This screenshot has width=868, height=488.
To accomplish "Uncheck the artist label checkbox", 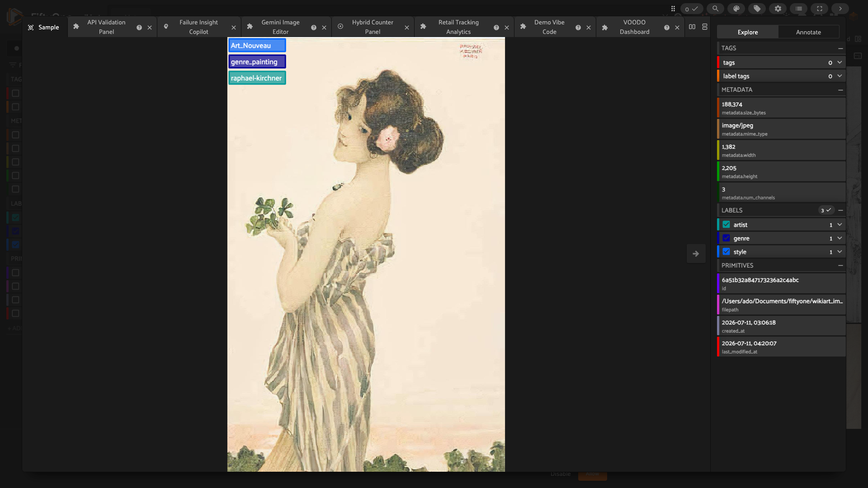I will point(726,225).
